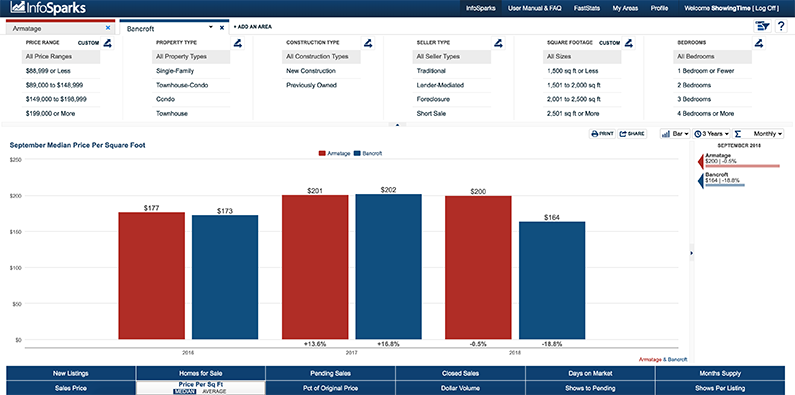Select Single-Family property type
Image resolution: width=795 pixels, height=395 pixels.
click(175, 71)
